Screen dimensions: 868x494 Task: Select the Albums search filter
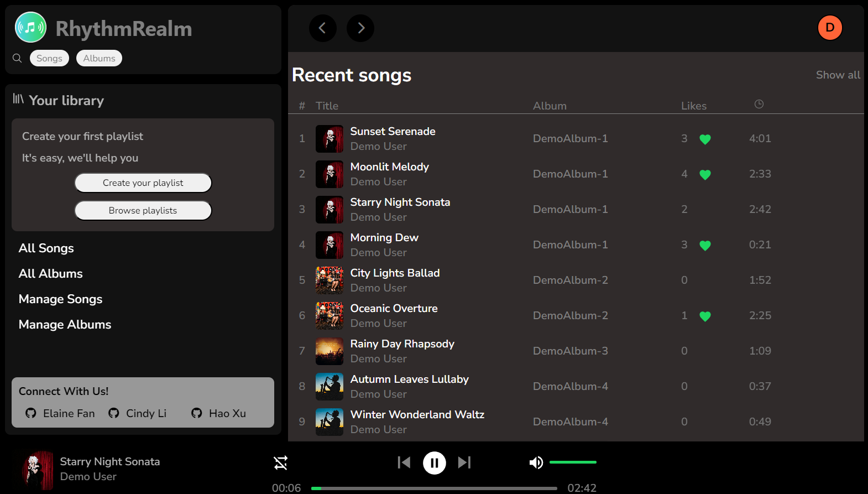pos(99,58)
